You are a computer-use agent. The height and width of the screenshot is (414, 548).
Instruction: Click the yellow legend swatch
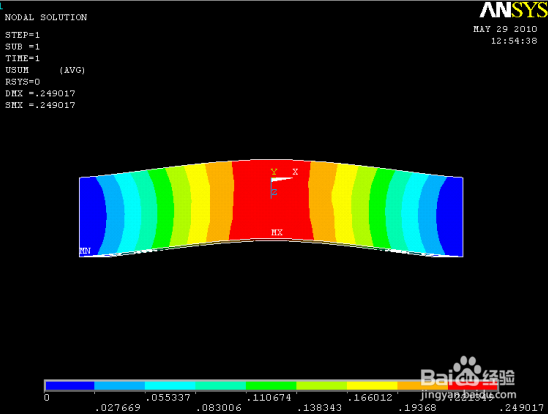click(372, 386)
